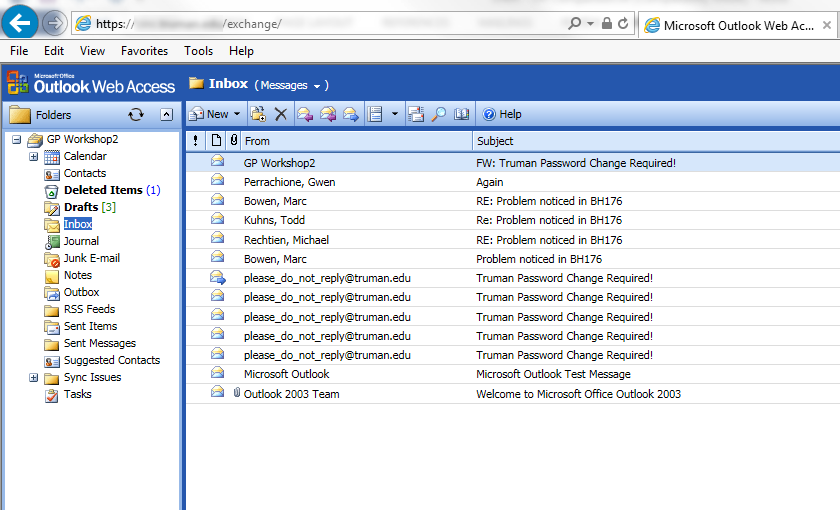
Task: Open the address bar autocomplete dropdown arrow
Action: [x=590, y=24]
